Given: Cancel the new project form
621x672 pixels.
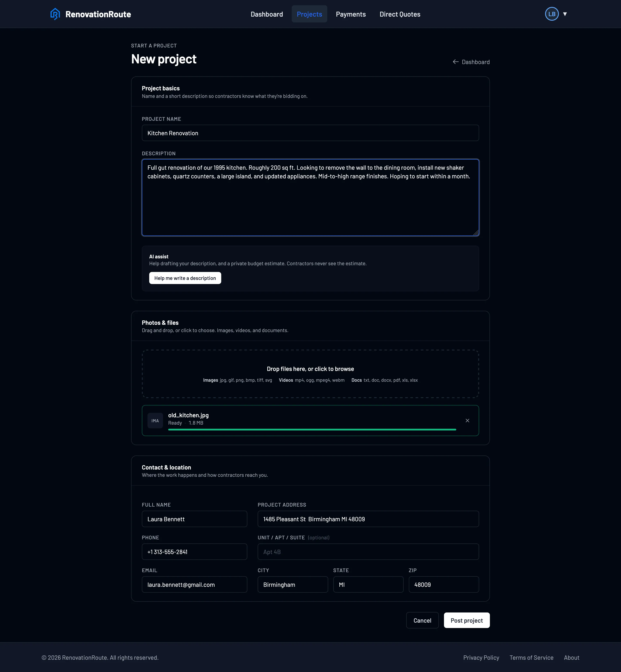Looking at the screenshot, I should click(422, 620).
